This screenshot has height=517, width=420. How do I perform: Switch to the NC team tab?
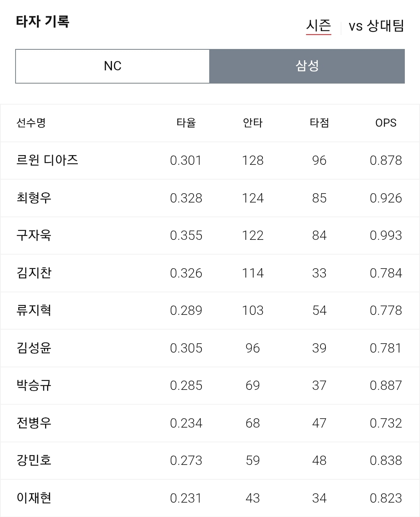[x=112, y=66]
